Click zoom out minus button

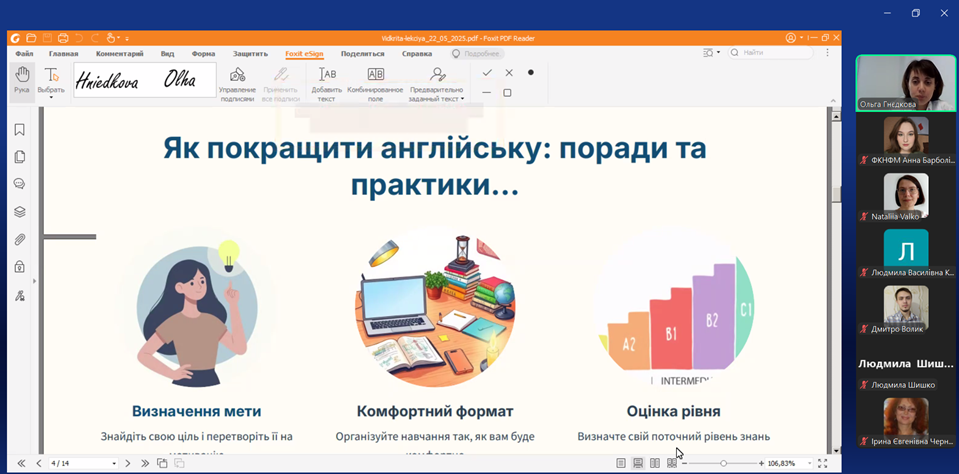pos(684,464)
